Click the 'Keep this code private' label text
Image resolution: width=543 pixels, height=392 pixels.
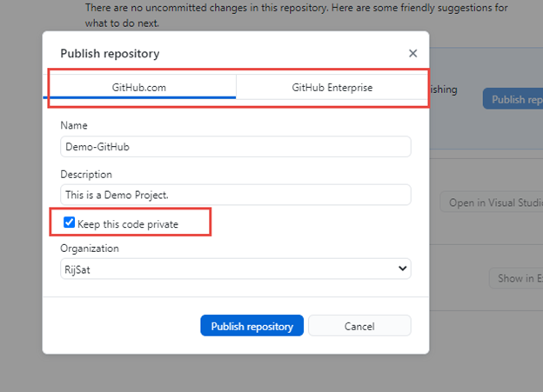click(x=128, y=224)
